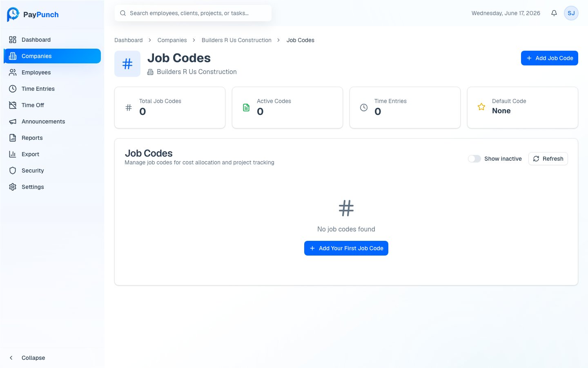Click the Dashboard breadcrumb link
588x368 pixels.
click(129, 40)
